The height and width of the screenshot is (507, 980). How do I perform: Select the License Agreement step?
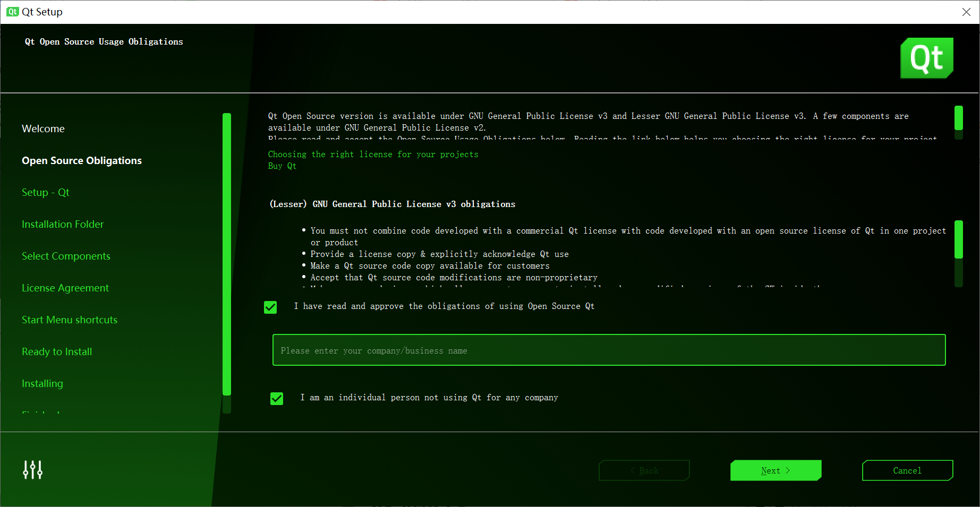point(65,288)
